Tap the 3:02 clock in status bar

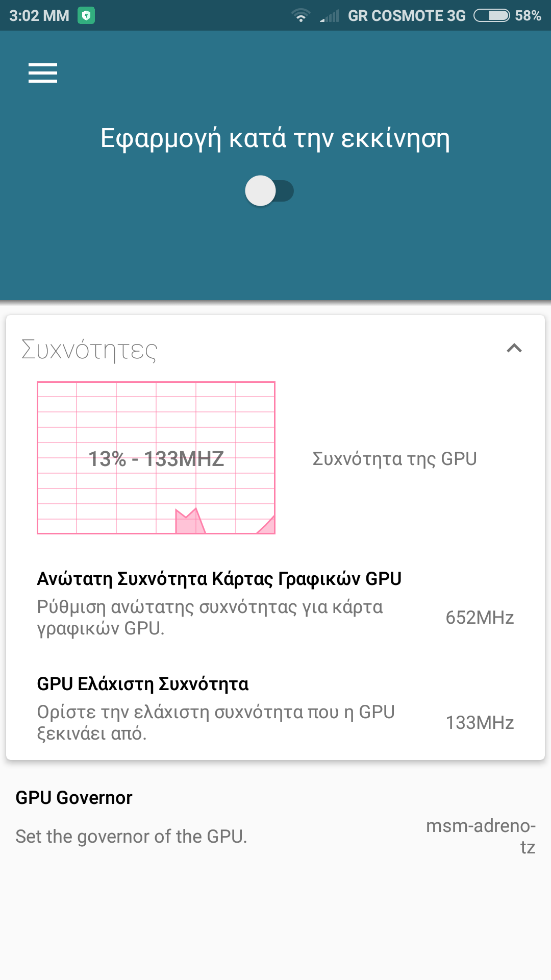(x=39, y=16)
